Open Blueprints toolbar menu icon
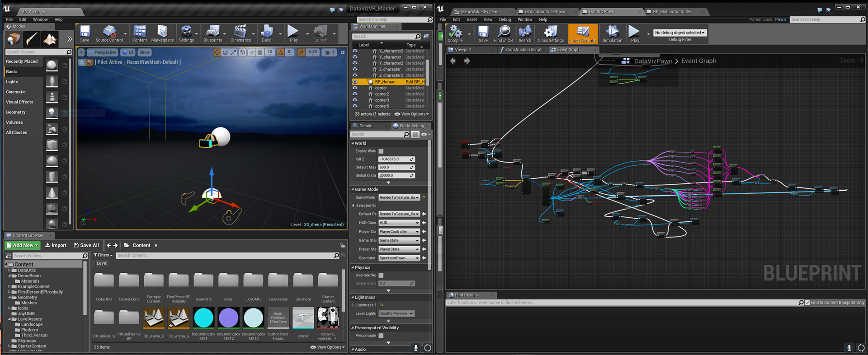 tap(212, 34)
